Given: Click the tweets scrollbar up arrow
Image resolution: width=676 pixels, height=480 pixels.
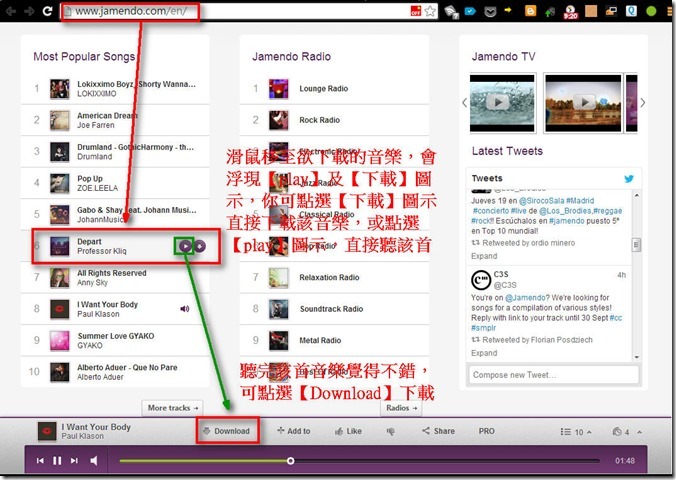Looking at the screenshot, I should 637,196.
